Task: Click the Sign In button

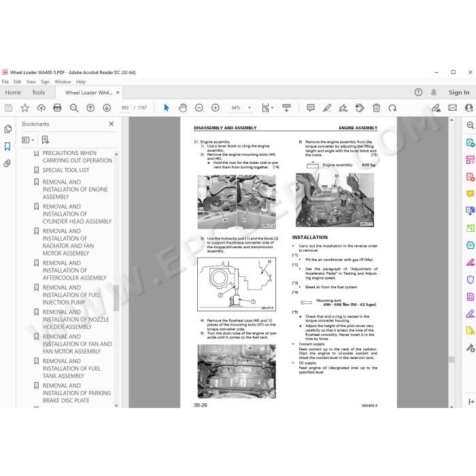Action: pyautogui.click(x=459, y=92)
